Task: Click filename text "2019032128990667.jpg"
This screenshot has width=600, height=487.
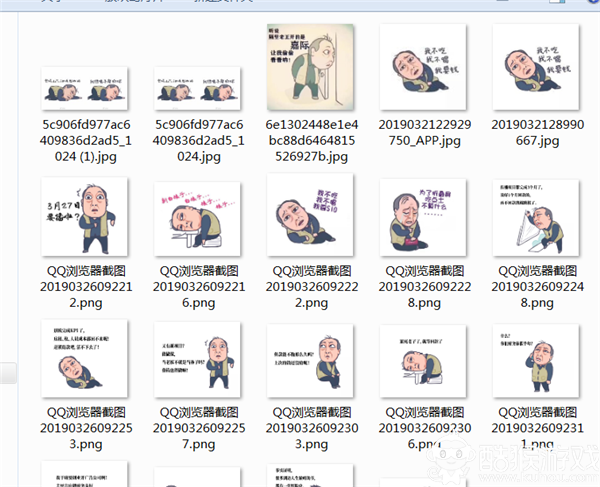Action: pyautogui.click(x=538, y=133)
